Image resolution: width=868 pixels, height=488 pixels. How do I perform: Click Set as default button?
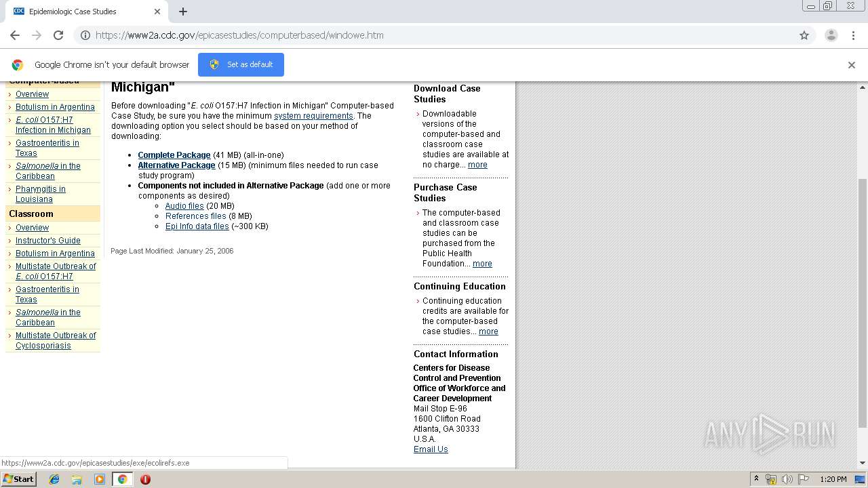coord(241,64)
